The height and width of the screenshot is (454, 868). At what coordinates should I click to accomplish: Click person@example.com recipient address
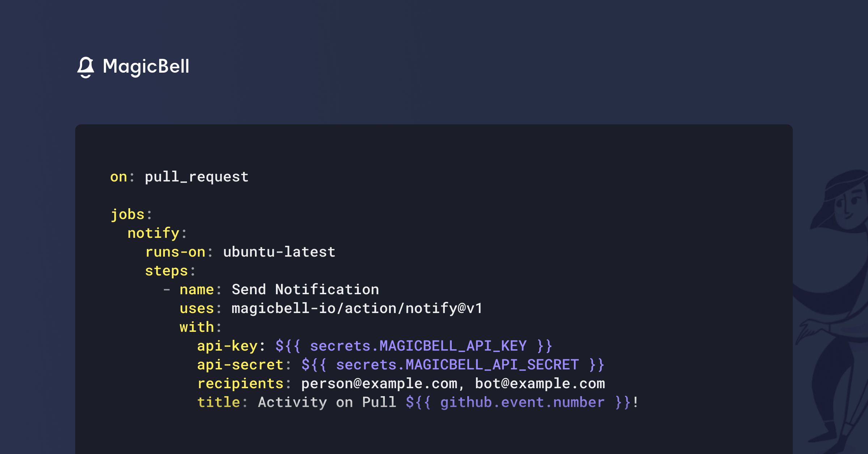pyautogui.click(x=379, y=384)
